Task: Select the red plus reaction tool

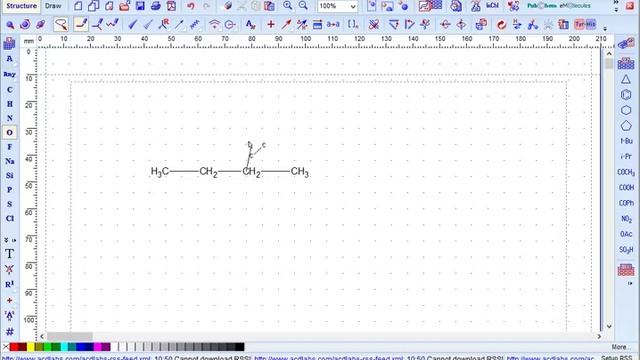Action: (271, 24)
